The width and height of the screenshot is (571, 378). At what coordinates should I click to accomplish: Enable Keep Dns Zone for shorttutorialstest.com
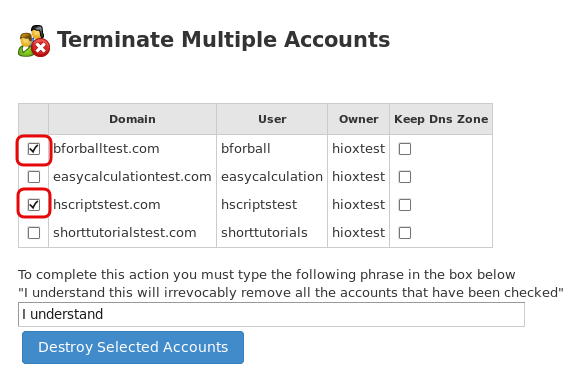pyautogui.click(x=405, y=233)
